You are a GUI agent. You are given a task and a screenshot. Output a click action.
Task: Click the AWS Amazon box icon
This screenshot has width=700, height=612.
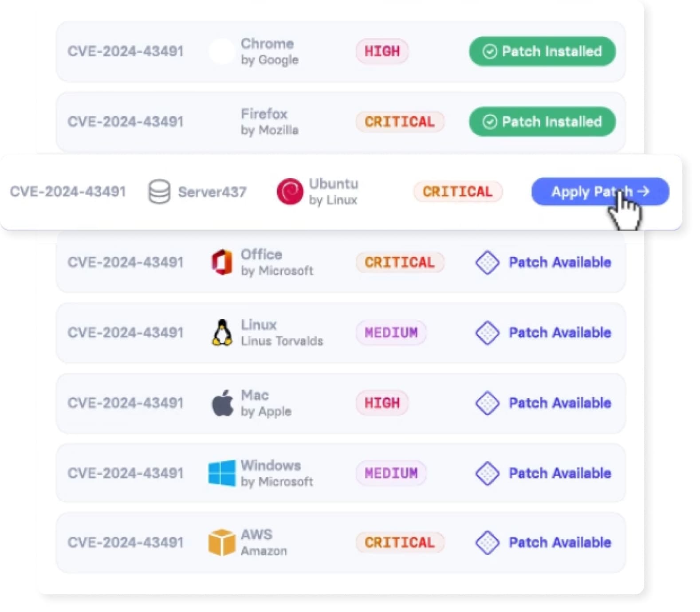(222, 542)
